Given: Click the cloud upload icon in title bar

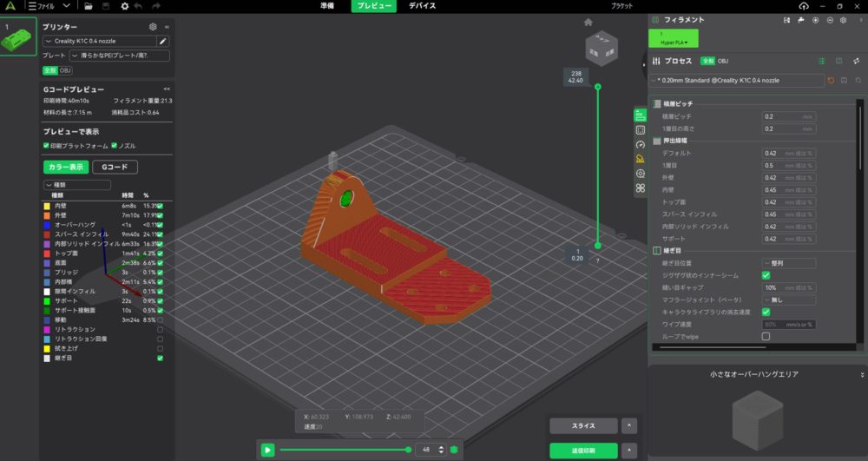Looking at the screenshot, I should [804, 6].
